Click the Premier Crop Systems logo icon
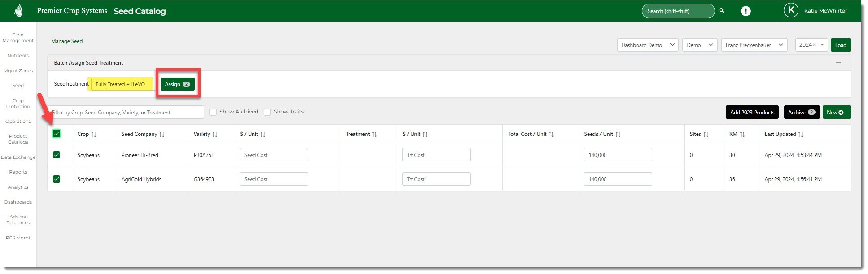The width and height of the screenshot is (868, 274). coord(18,11)
